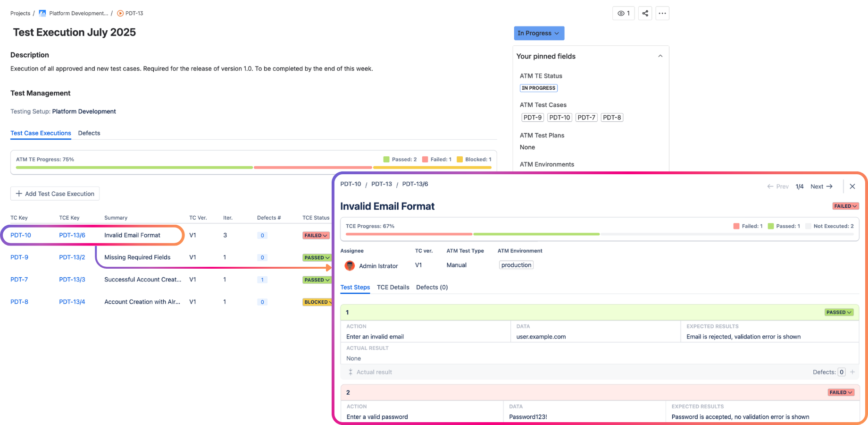The height and width of the screenshot is (425, 868).
Task: Open the Defects (0) tab in the detail panel
Action: (x=432, y=287)
